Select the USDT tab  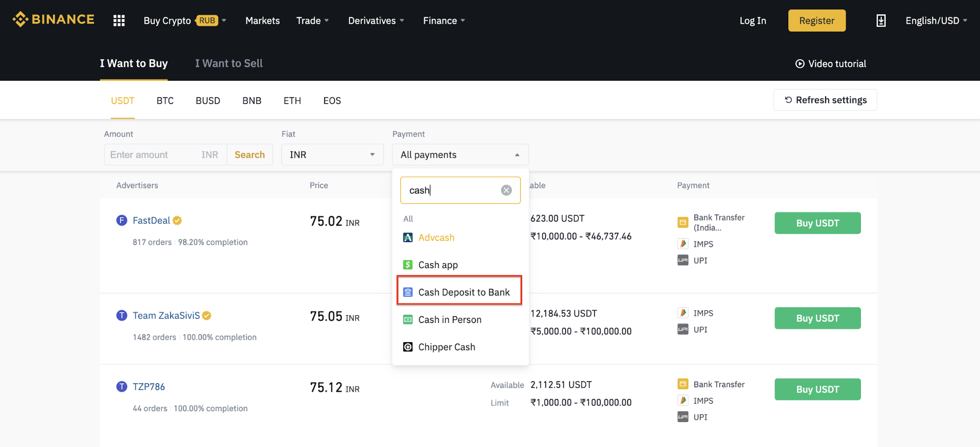[123, 101]
